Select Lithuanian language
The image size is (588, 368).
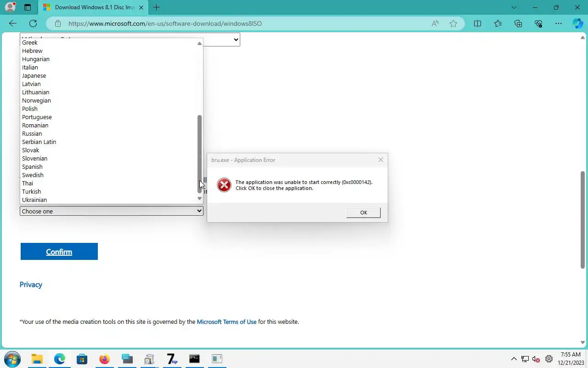coord(109,92)
